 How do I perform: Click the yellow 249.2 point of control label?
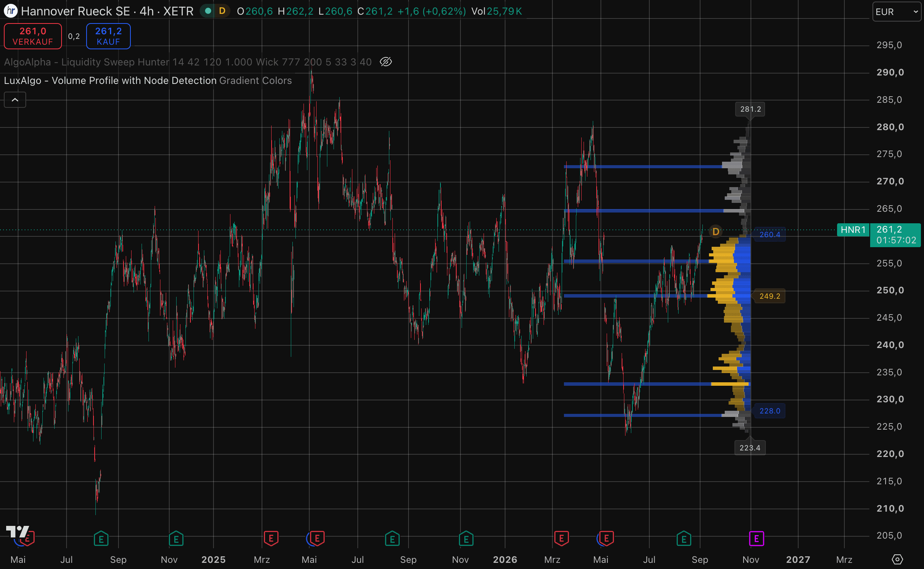point(770,296)
